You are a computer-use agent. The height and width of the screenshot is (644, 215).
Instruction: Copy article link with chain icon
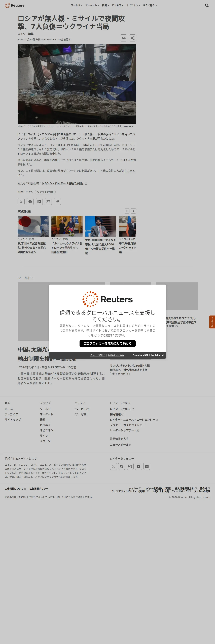click(57, 201)
